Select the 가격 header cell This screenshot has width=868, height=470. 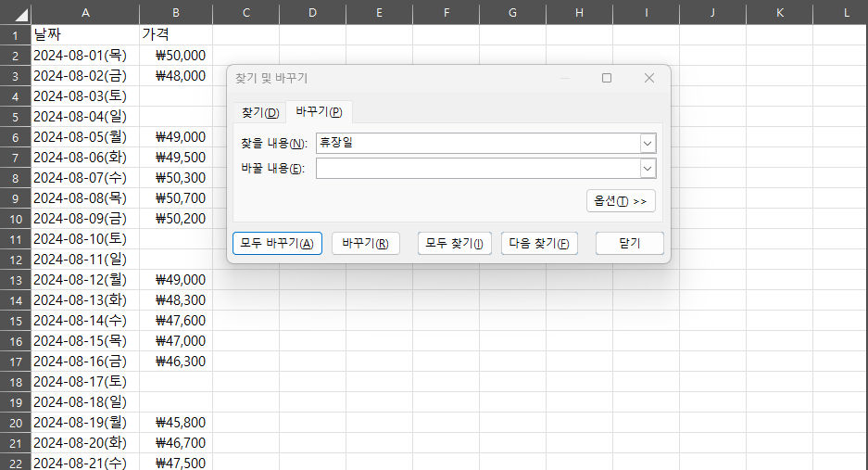[175, 35]
